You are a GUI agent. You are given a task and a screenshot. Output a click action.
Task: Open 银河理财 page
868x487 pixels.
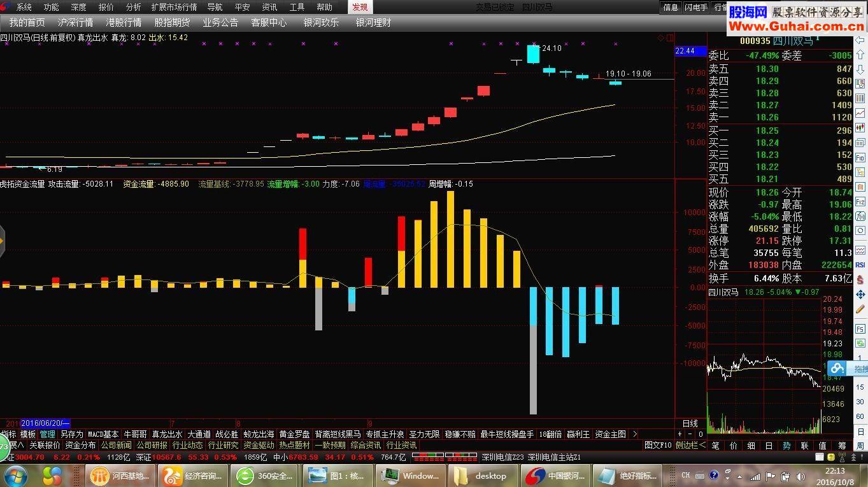[373, 22]
